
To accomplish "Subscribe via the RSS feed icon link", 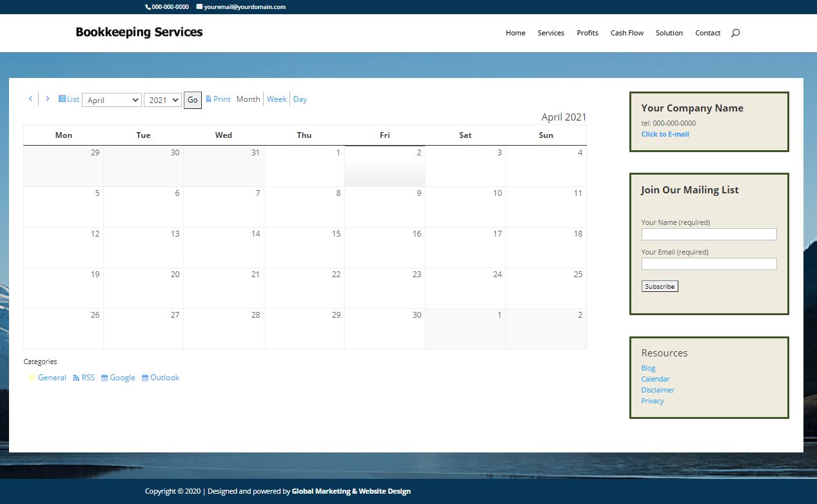I will pyautogui.click(x=84, y=378).
